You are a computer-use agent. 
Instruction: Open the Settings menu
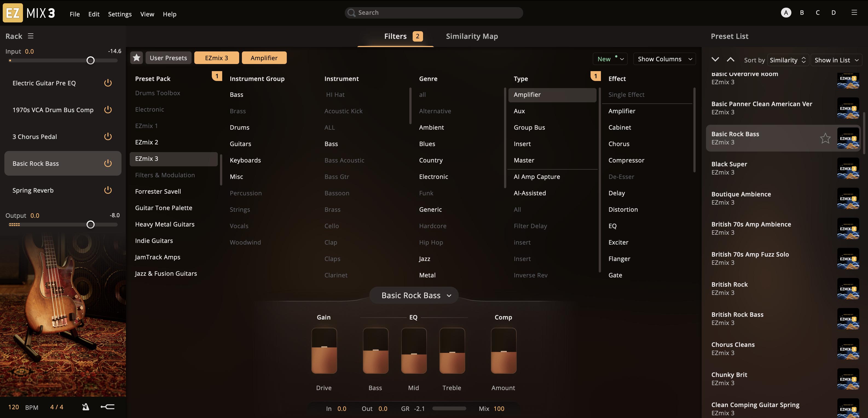point(120,14)
